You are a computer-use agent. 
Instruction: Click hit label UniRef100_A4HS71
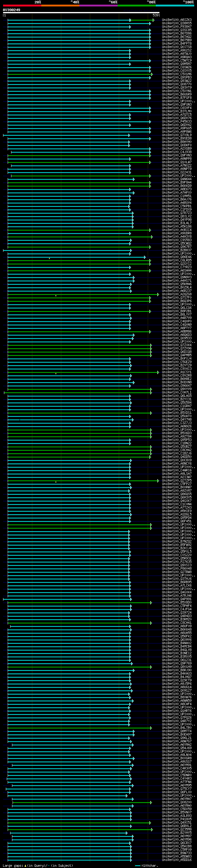tap(177, 281)
